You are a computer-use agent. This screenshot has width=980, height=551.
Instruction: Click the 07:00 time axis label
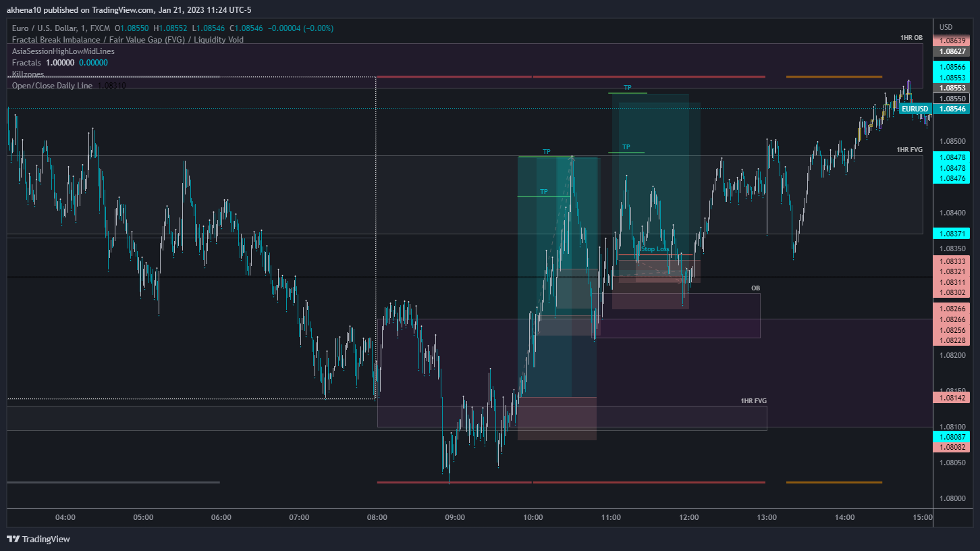click(x=299, y=517)
